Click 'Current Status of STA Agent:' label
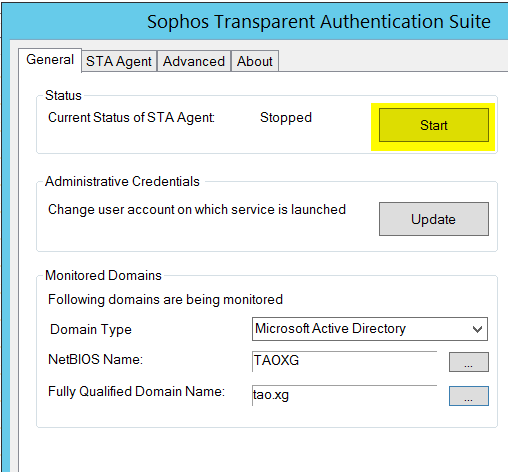508x472 pixels. pos(131,118)
